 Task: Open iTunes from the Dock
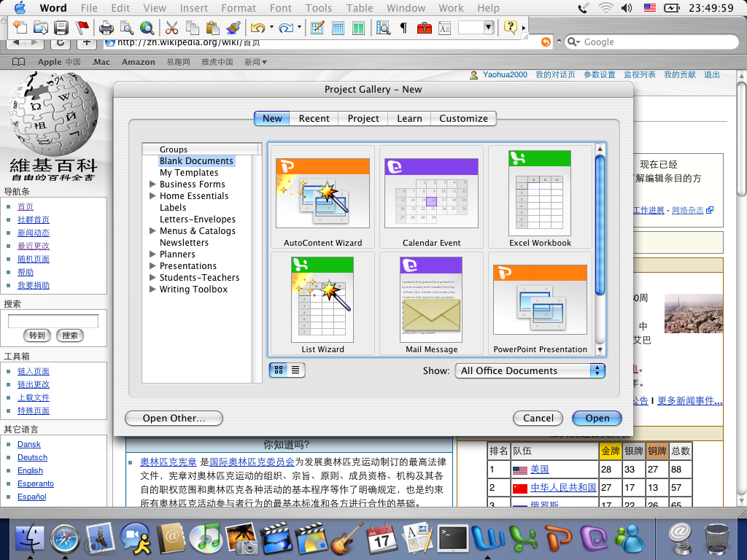(205, 538)
